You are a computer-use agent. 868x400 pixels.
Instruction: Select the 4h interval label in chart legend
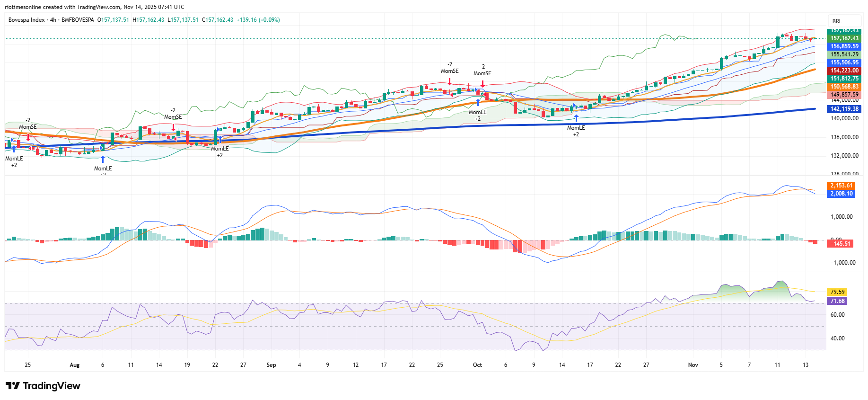point(53,20)
